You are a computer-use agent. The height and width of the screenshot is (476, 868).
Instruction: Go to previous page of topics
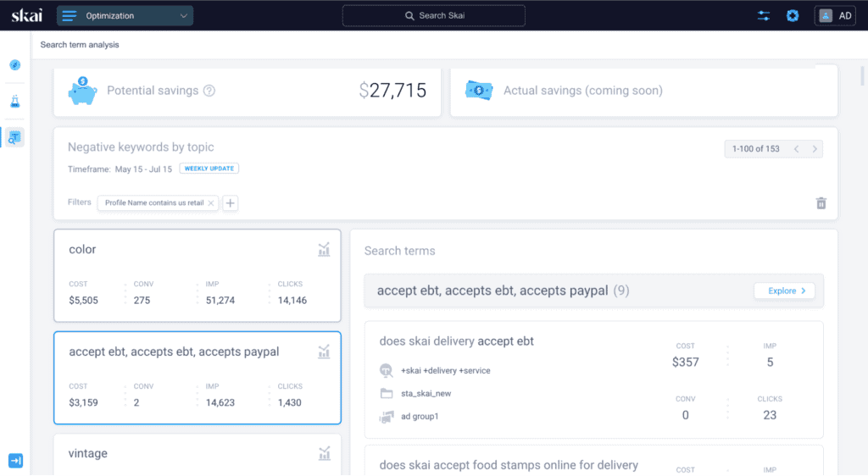coord(797,149)
